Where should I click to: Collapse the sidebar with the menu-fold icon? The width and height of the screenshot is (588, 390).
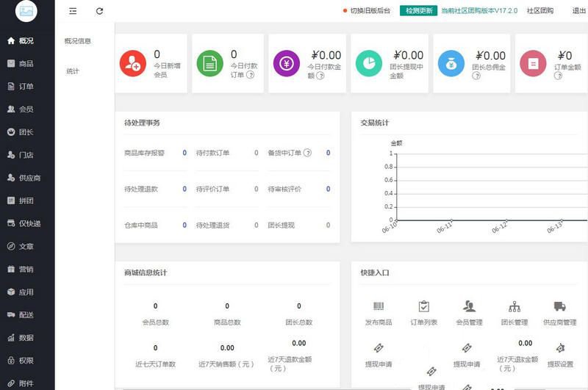73,11
